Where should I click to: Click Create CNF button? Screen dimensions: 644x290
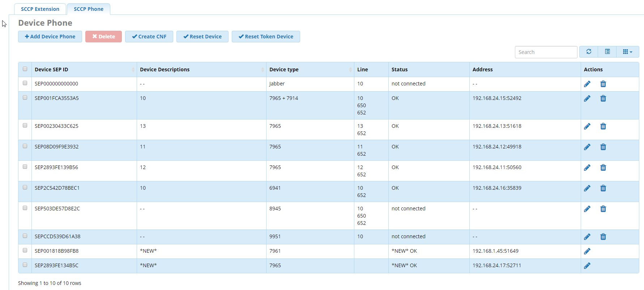[x=149, y=37]
